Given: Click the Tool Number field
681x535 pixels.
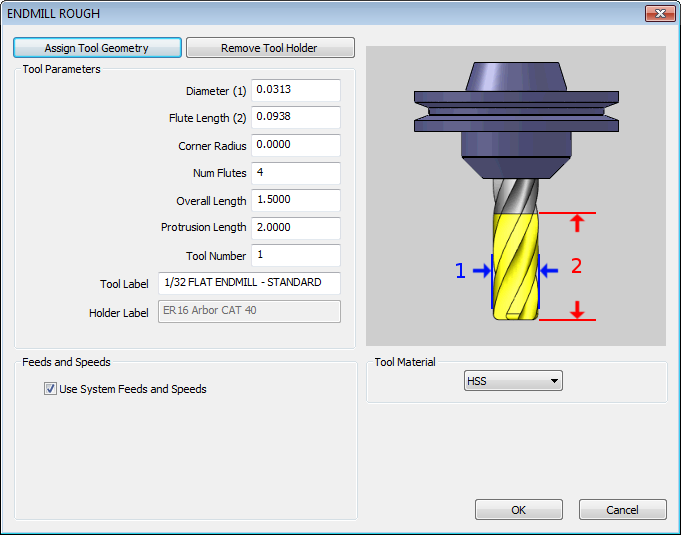Looking at the screenshot, I should pos(296,255).
